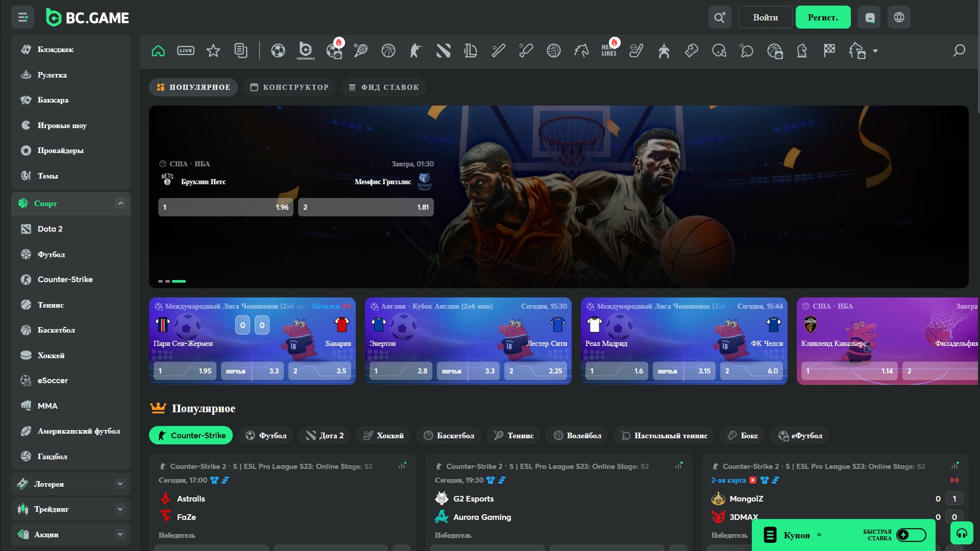This screenshot has width=980, height=551.
Task: Go to the second banner slide dot
Action: (167, 281)
